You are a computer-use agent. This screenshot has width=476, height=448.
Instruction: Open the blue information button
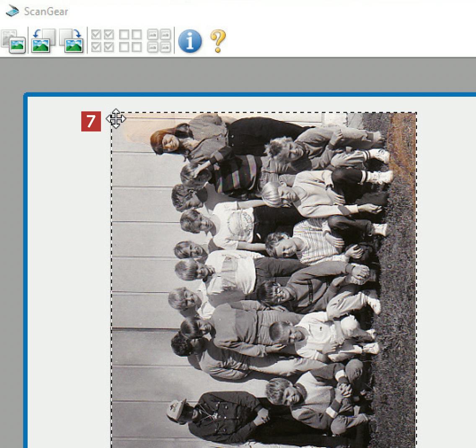pos(190,41)
